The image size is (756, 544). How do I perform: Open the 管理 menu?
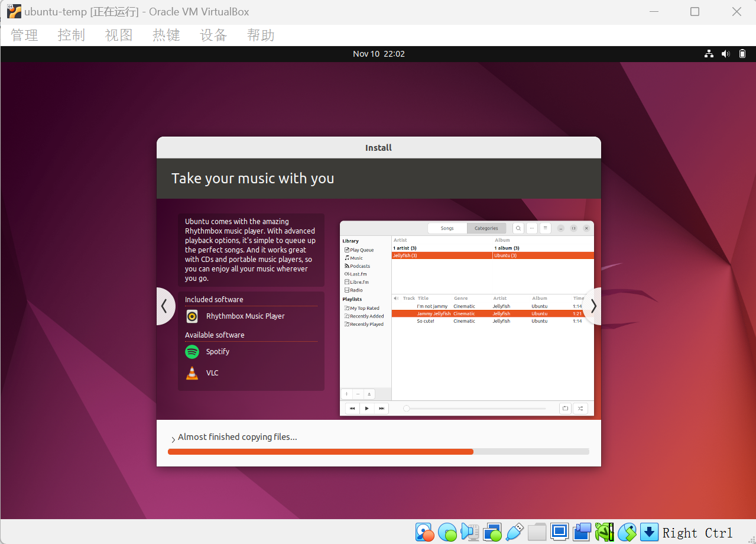click(24, 35)
